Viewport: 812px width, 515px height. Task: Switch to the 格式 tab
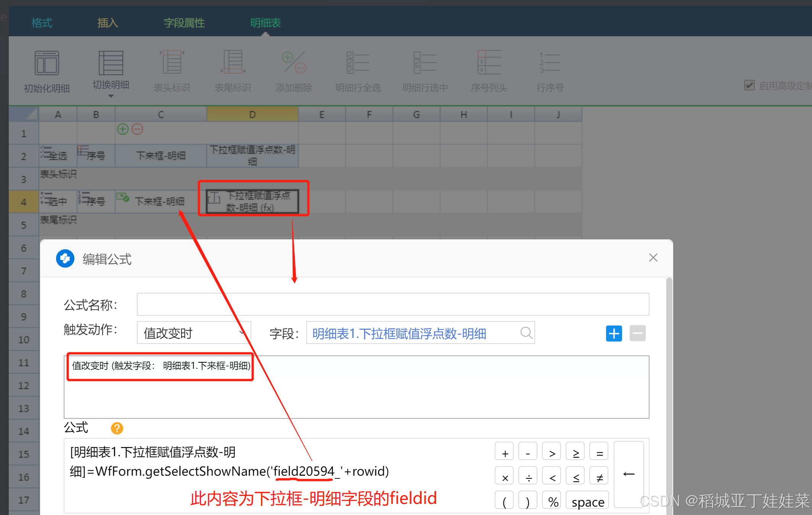42,23
